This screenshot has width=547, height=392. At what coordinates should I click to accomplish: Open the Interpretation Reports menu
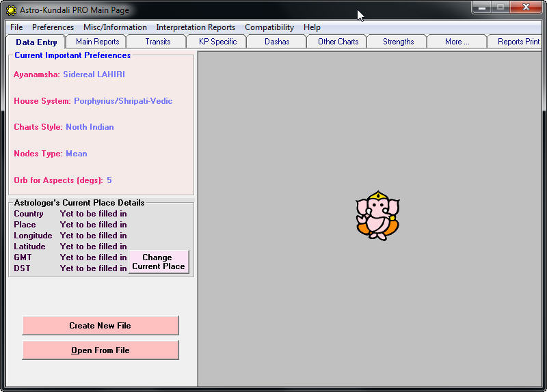(196, 27)
